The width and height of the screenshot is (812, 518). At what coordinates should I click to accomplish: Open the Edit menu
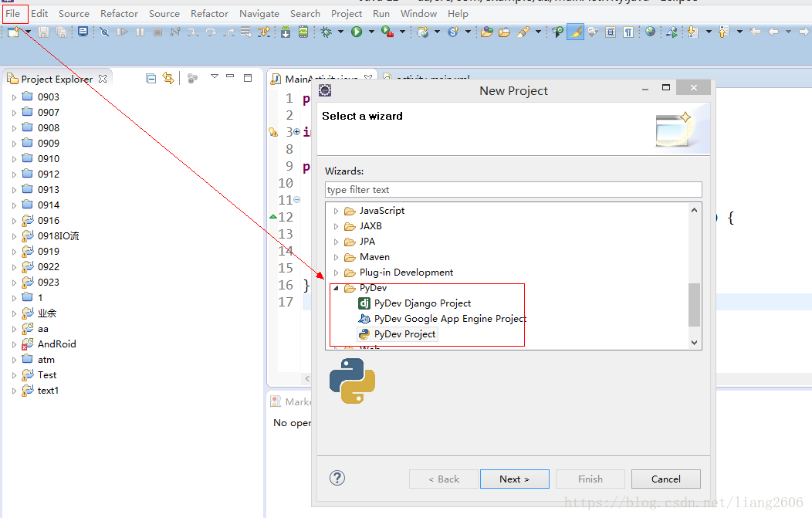39,13
